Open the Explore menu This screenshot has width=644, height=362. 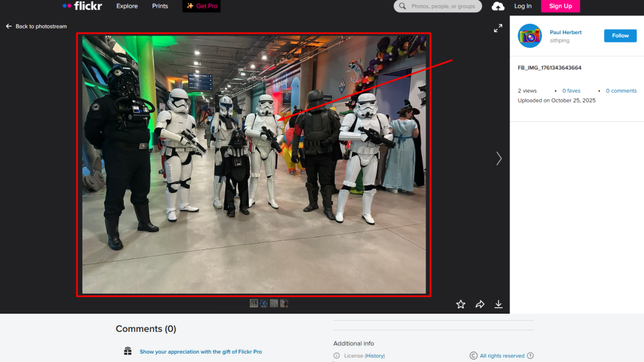127,6
